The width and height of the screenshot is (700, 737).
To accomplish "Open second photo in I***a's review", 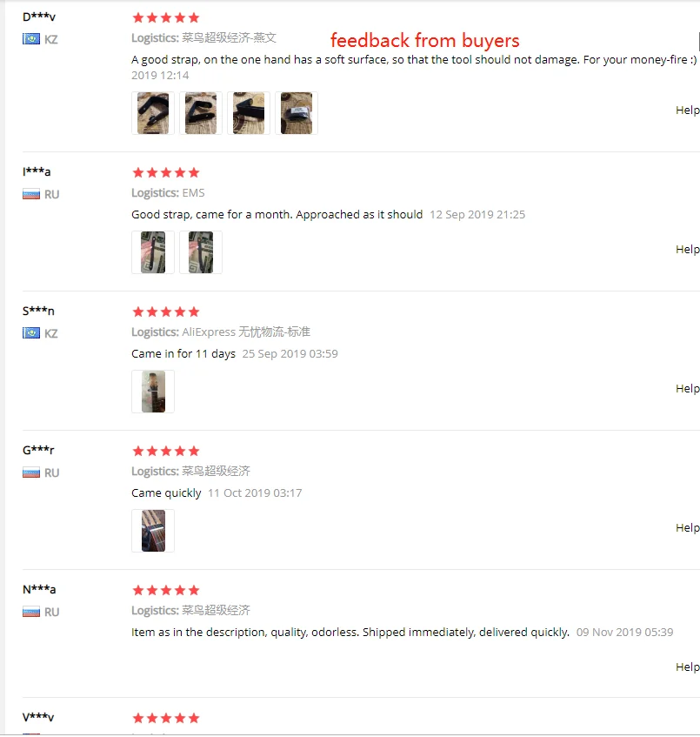I will 201,252.
